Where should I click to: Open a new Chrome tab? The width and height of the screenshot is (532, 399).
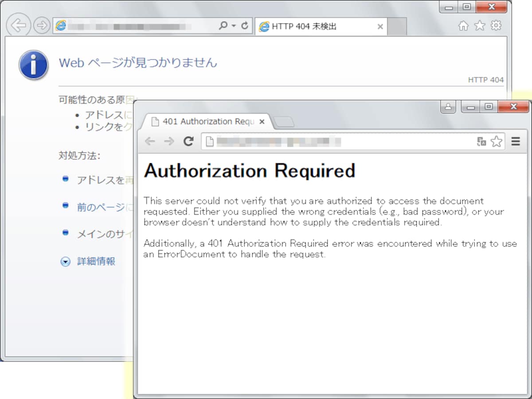[x=283, y=122]
